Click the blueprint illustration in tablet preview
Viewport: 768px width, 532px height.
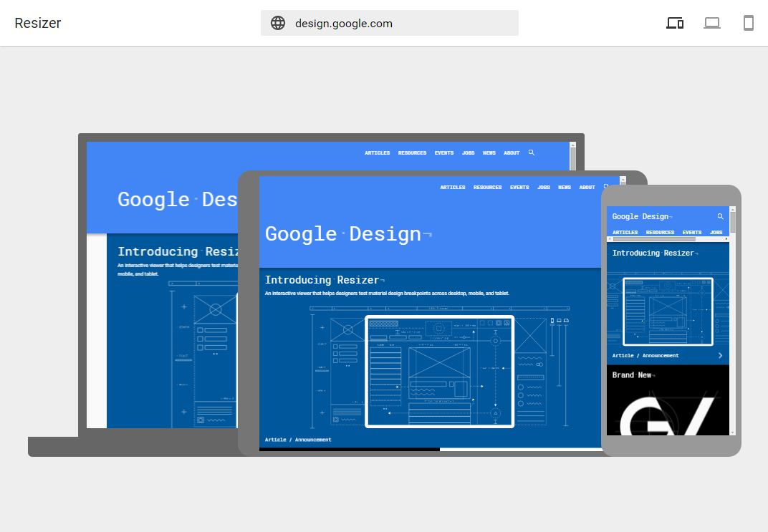(439, 367)
